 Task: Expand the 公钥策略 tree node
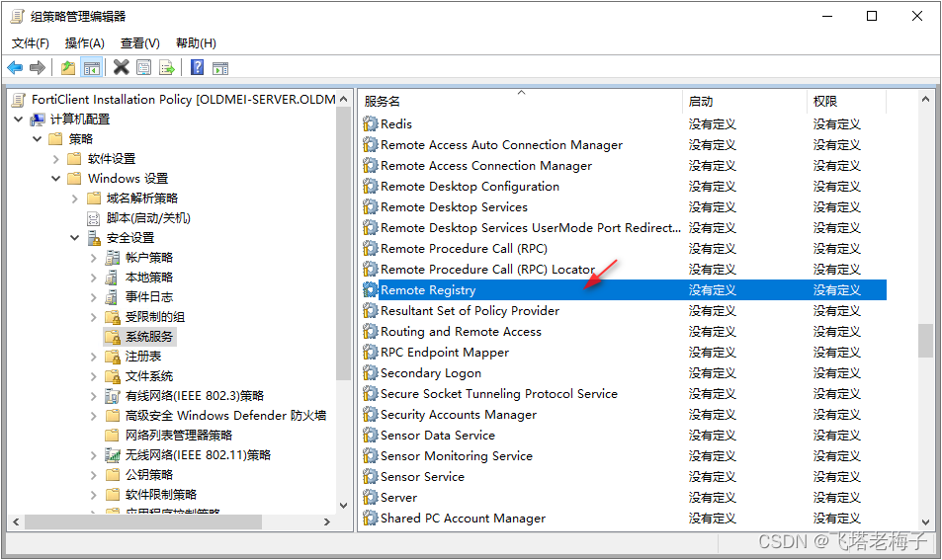point(93,475)
